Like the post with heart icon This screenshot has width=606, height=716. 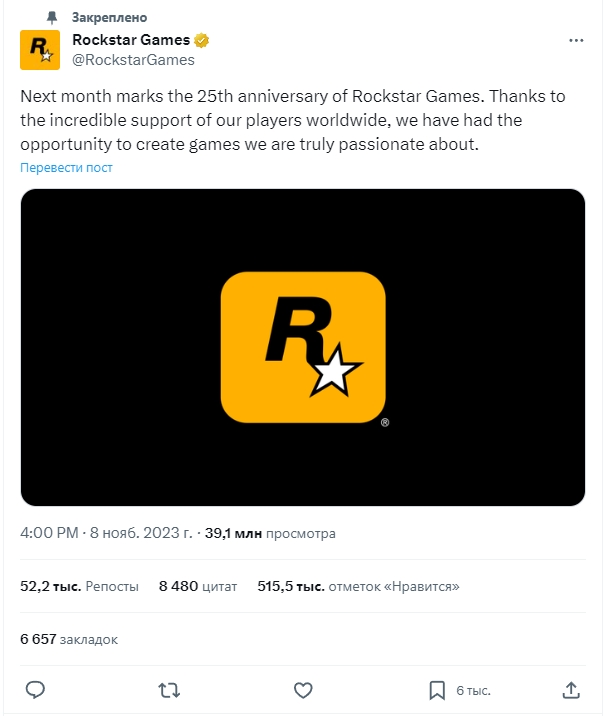point(304,690)
